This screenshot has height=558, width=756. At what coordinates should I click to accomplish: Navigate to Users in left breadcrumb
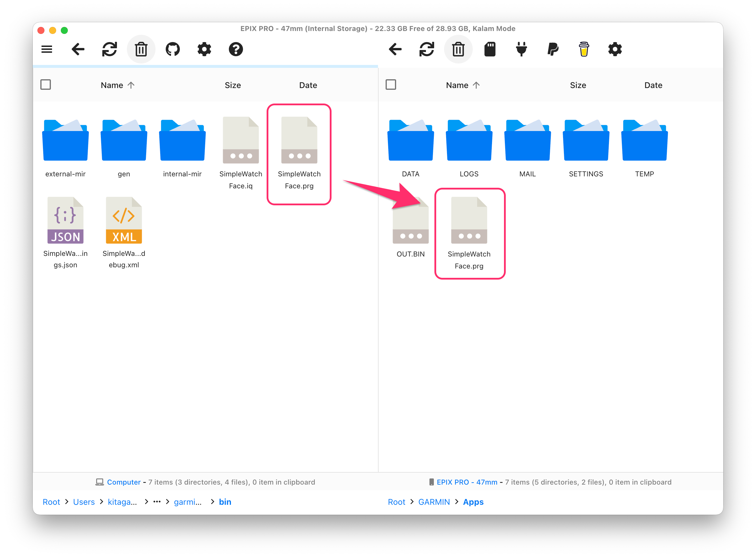84,502
